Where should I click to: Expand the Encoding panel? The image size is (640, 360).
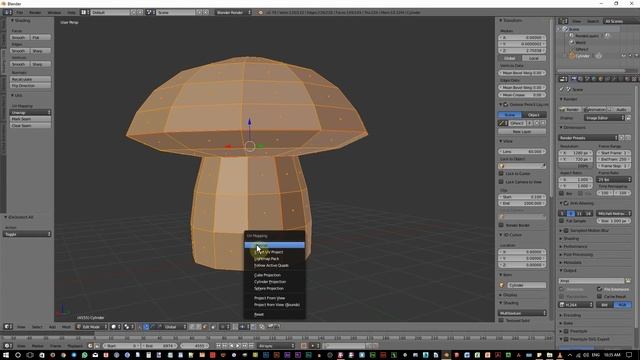pos(571,315)
